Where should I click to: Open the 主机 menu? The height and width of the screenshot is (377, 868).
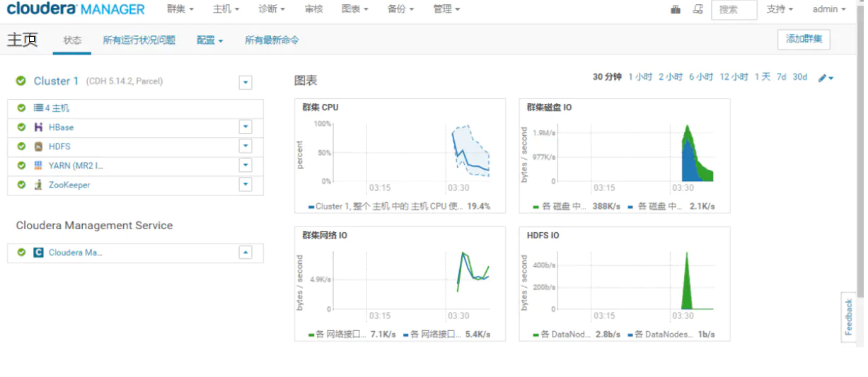226,9
